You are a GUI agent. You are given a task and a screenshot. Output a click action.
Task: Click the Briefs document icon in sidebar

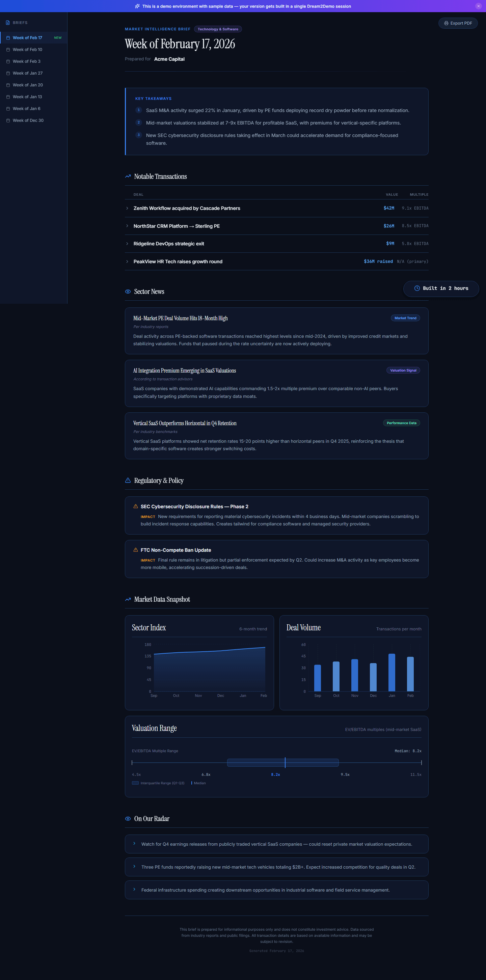point(8,23)
